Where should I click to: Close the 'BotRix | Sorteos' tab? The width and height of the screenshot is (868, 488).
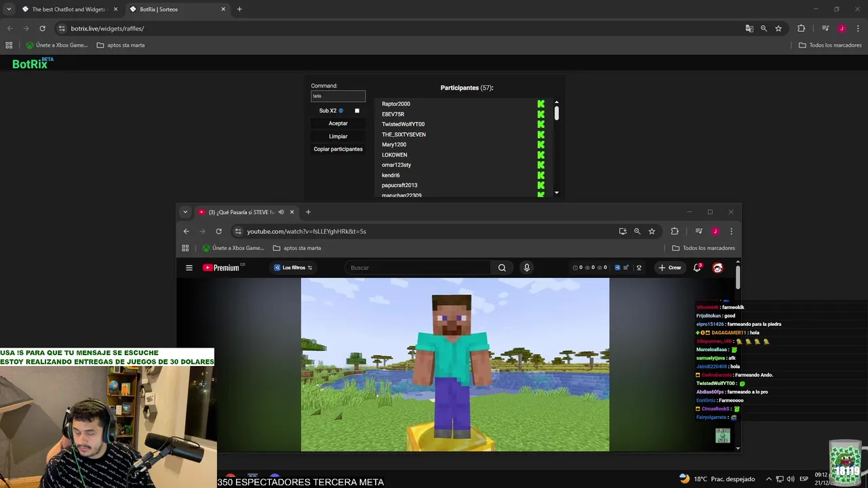[x=223, y=9]
